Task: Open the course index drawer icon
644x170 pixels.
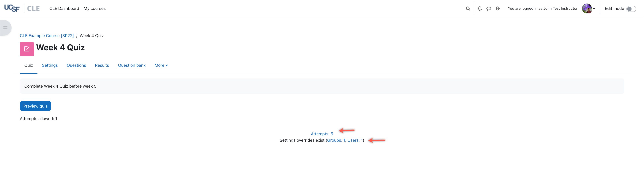Action: pyautogui.click(x=5, y=28)
